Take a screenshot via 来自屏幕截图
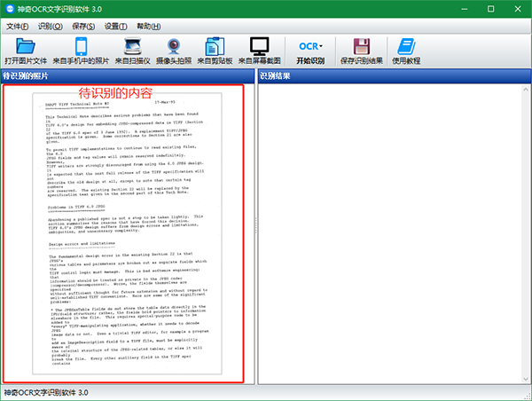Image resolution: width=532 pixels, height=401 pixels. [x=260, y=51]
